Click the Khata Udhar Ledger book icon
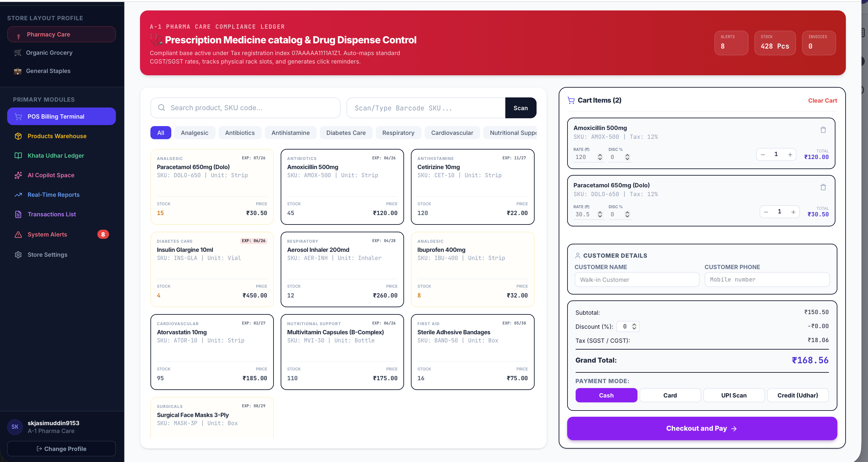 18,155
